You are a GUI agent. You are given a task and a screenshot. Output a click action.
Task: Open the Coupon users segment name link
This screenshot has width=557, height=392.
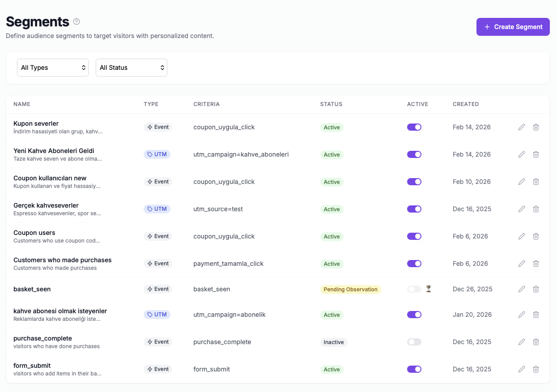34,233
